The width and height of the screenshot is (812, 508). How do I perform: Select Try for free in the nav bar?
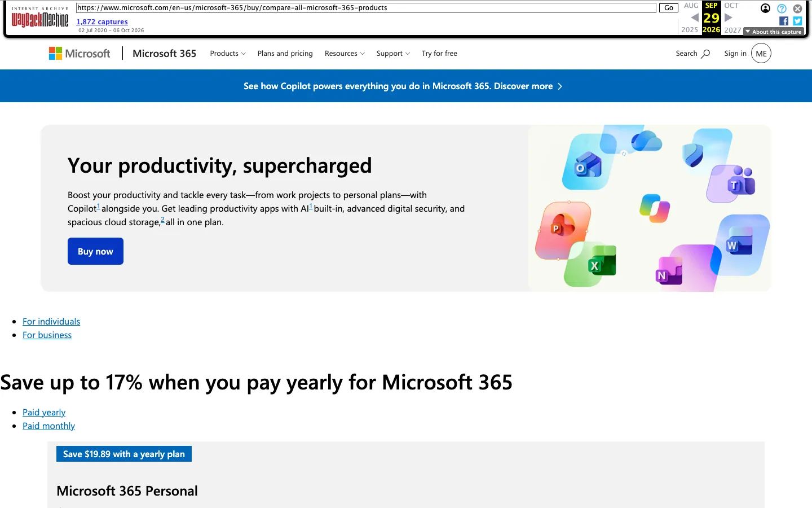point(439,54)
